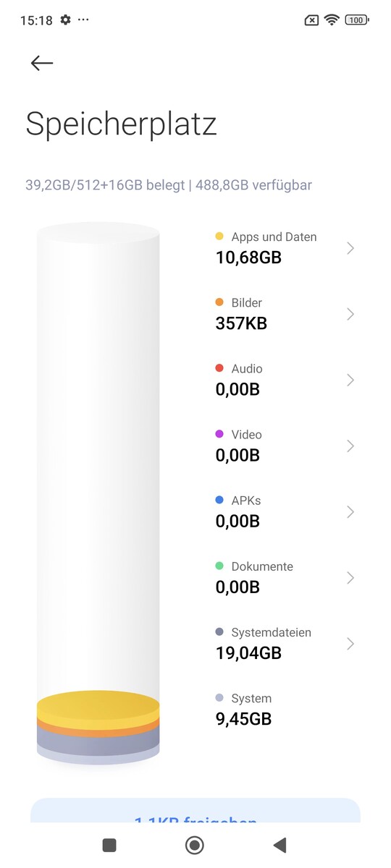Tap the triangular back navigation button
This screenshot has width=391, height=868.
coord(279,845)
